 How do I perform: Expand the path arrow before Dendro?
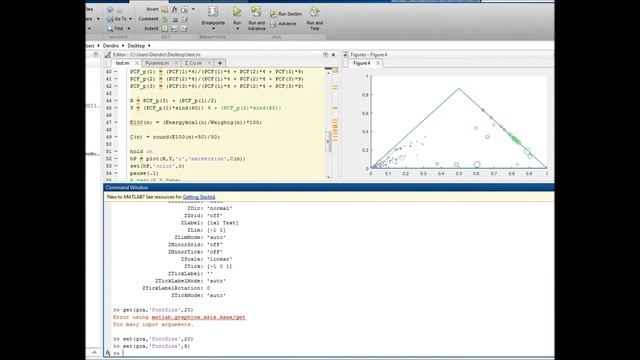click(98, 46)
